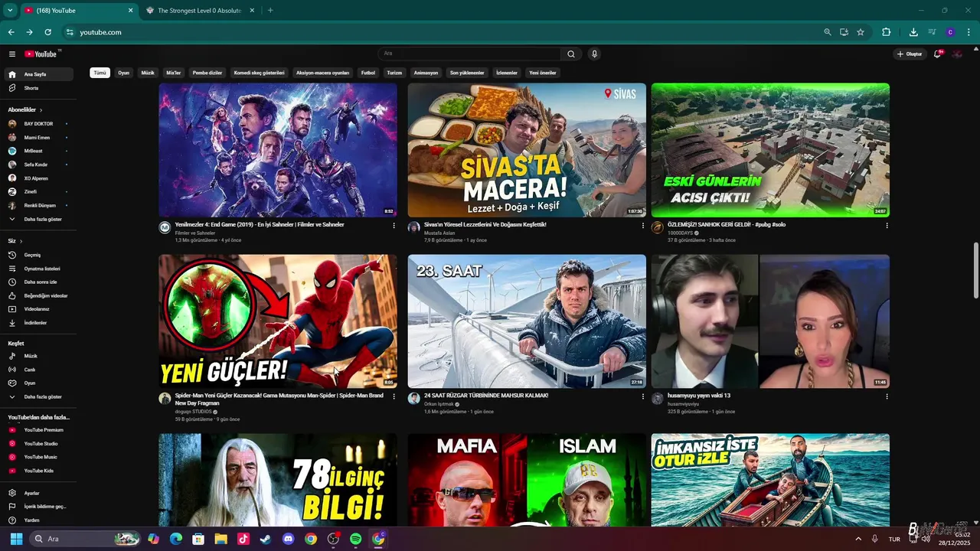980x551 pixels.
Task: Click the YouTube logo
Action: 41,54
